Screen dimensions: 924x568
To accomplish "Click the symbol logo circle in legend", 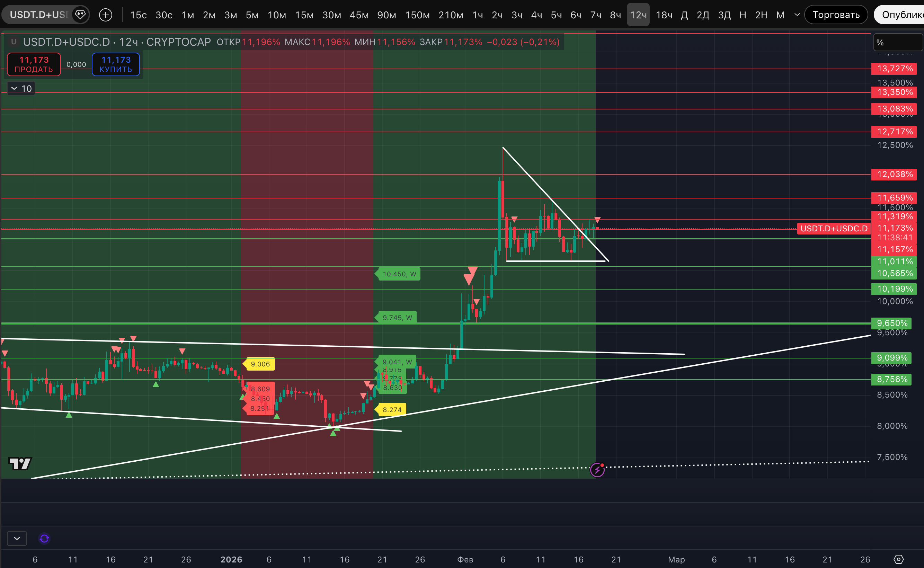I will coord(14,42).
